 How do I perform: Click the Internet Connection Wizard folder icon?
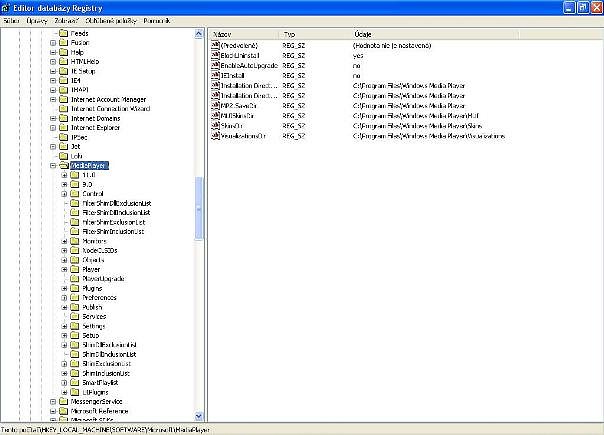click(63, 109)
